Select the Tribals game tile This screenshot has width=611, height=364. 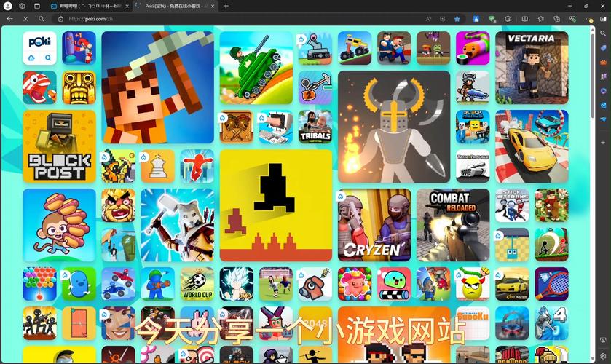tap(315, 127)
